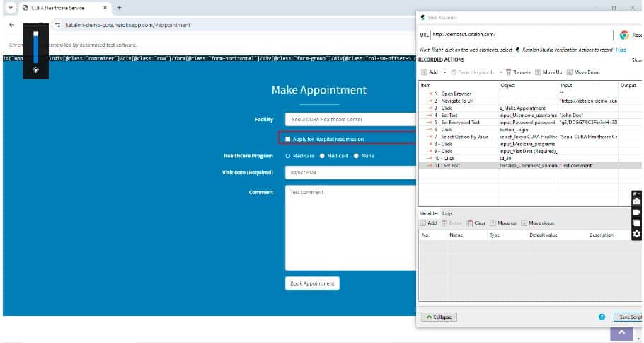Switch to the Logs tab
Viewport: 644px width, 343px height.
click(447, 213)
